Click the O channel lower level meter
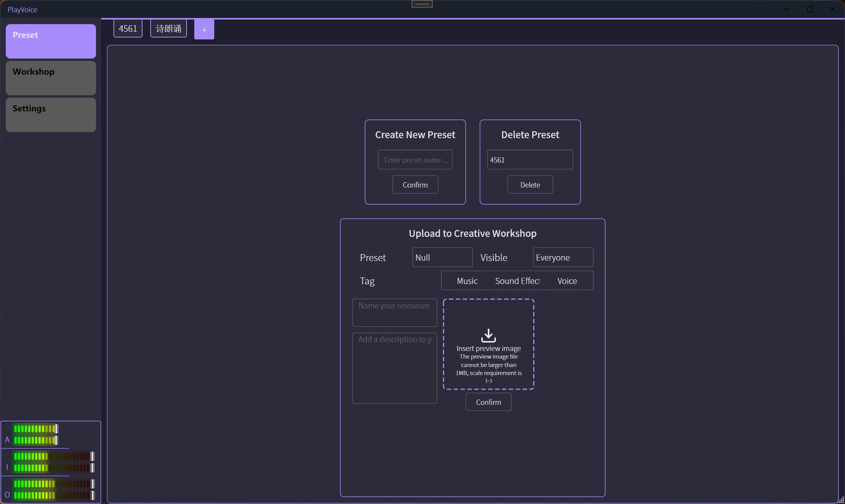The width and height of the screenshot is (845, 504). tap(54, 495)
